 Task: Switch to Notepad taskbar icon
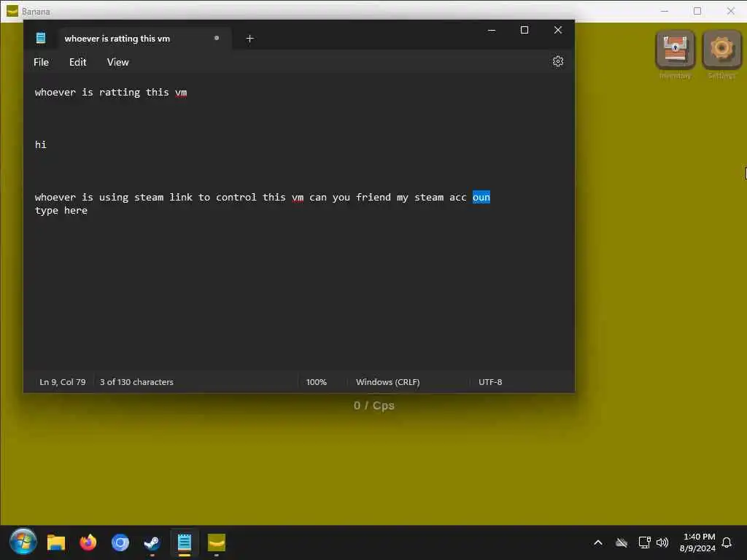point(185,542)
